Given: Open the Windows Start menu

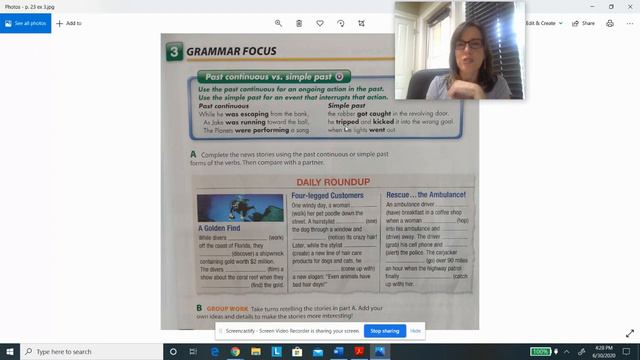Looking at the screenshot, I should tap(10, 351).
